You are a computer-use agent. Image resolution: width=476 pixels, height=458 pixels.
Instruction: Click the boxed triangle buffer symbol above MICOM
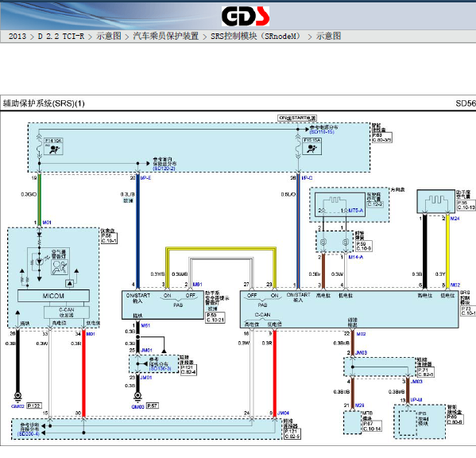[x=69, y=284]
